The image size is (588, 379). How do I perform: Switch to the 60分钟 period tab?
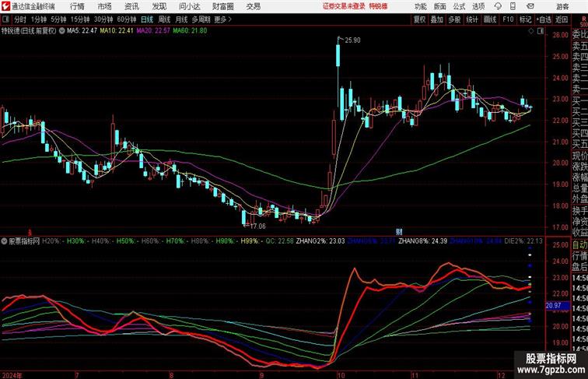point(127,19)
